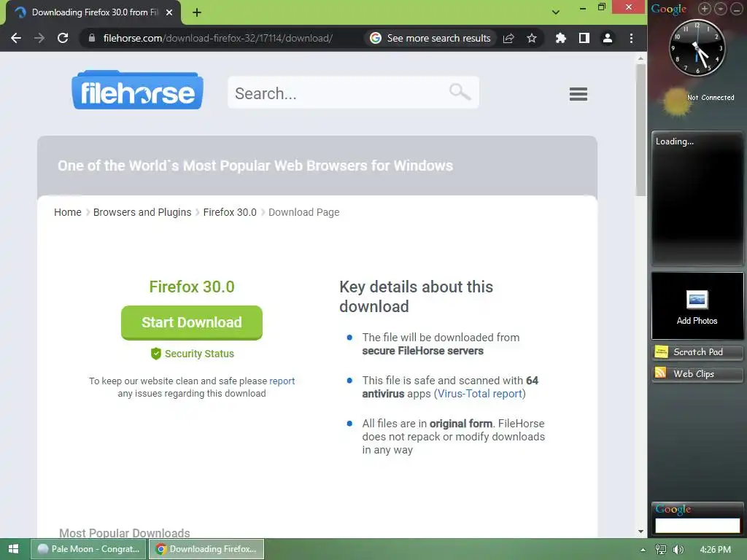Reload the FileHorse page
747x560 pixels.
(x=63, y=38)
